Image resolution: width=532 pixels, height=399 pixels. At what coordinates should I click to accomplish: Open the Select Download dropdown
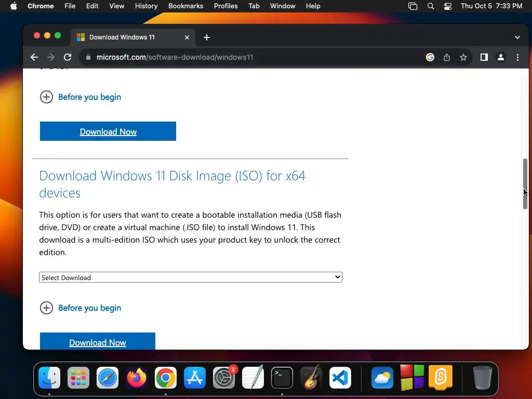[x=191, y=277]
